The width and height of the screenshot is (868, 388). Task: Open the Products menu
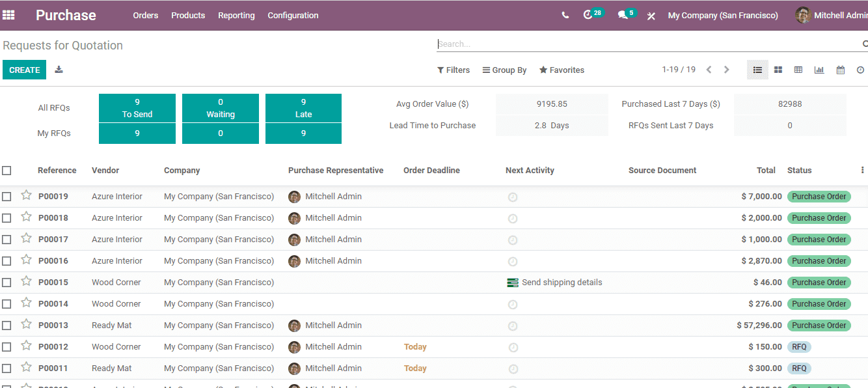[188, 15]
